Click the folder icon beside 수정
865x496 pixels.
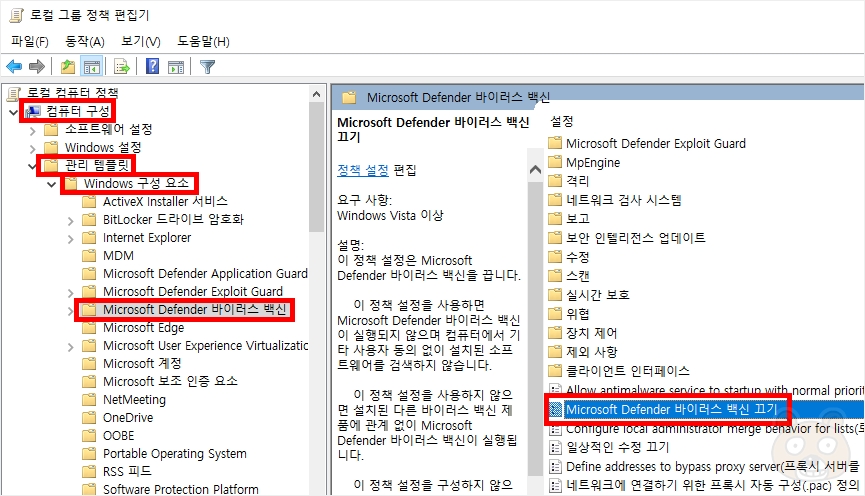point(555,257)
